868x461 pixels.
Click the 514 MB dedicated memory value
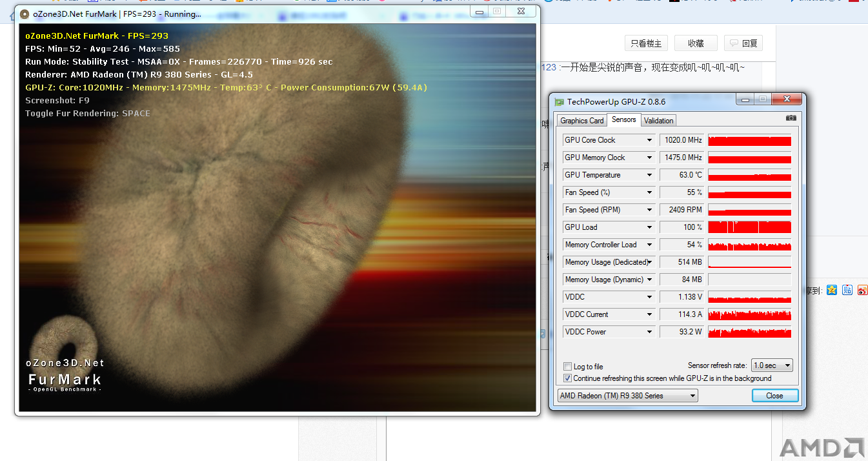pyautogui.click(x=681, y=262)
